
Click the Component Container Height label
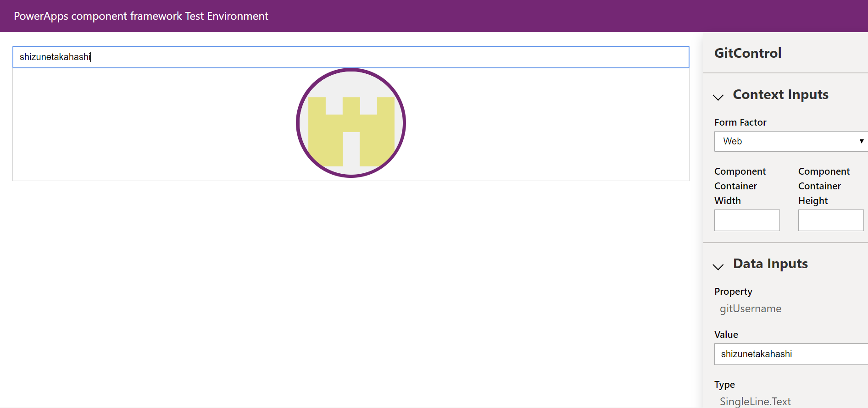(x=824, y=186)
